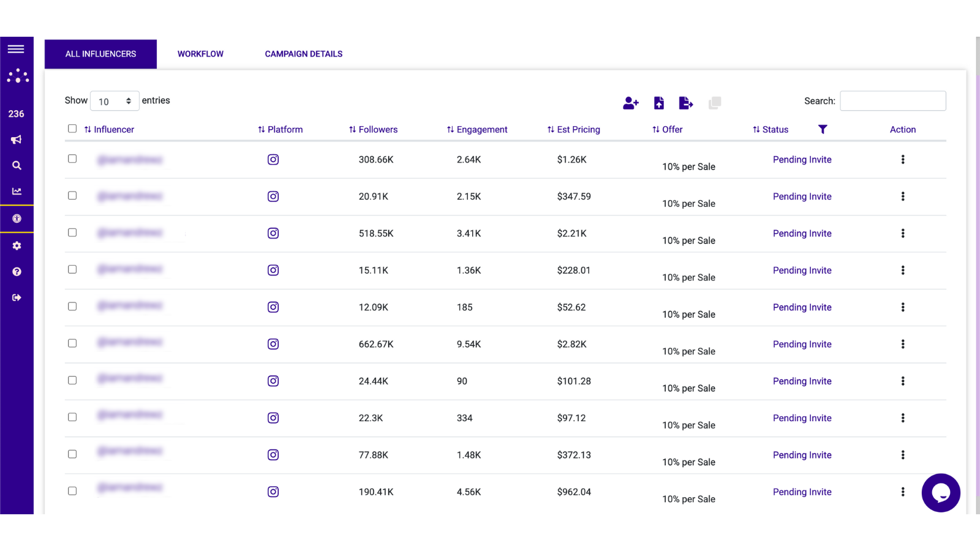This screenshot has width=980, height=551.
Task: Check the row with 22.3K followers
Action: [72, 417]
